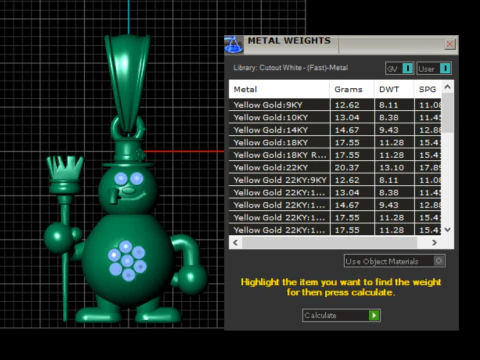Select the Yellow Gold:22KY row
The image size is (480, 360).
pyautogui.click(x=335, y=168)
